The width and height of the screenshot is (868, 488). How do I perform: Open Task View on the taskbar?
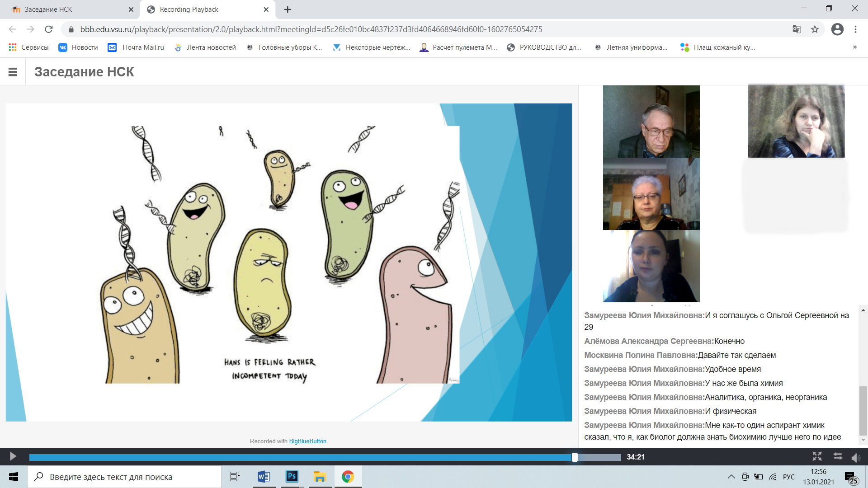[235, 477]
